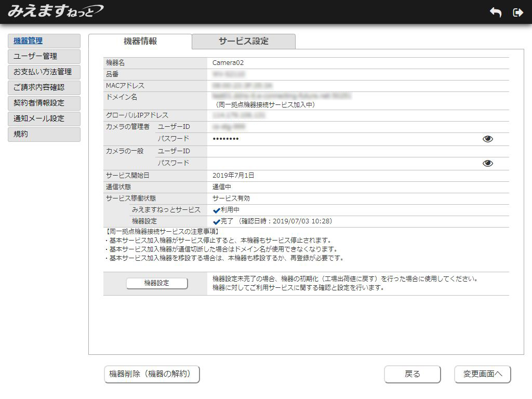Switch to the サービス設定 tab

coord(243,40)
